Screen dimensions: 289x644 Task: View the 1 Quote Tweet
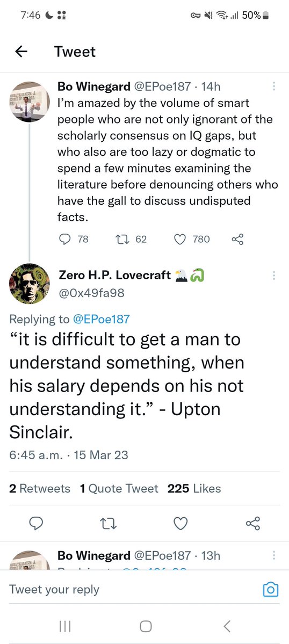point(119,488)
